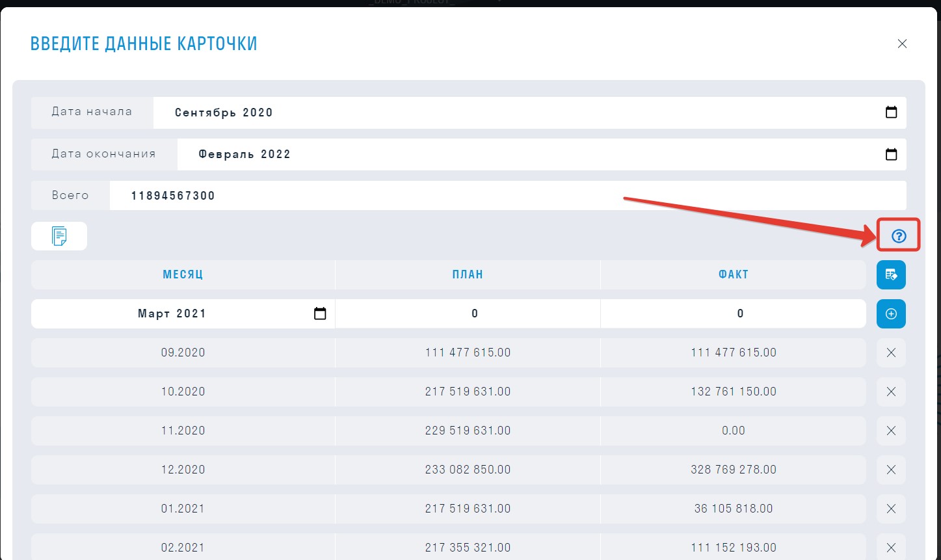Click plan value 111 477 615.00
Image resolution: width=941 pixels, height=560 pixels.
click(468, 353)
